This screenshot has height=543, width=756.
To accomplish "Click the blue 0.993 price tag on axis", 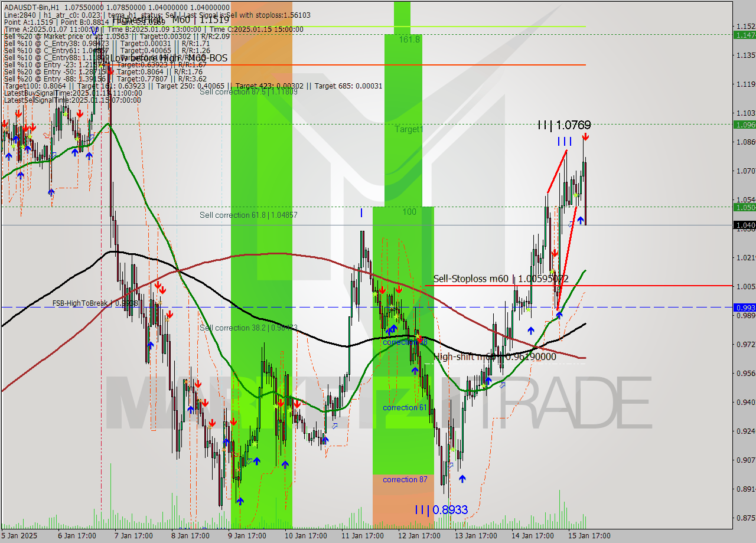I will pyautogui.click(x=744, y=308).
